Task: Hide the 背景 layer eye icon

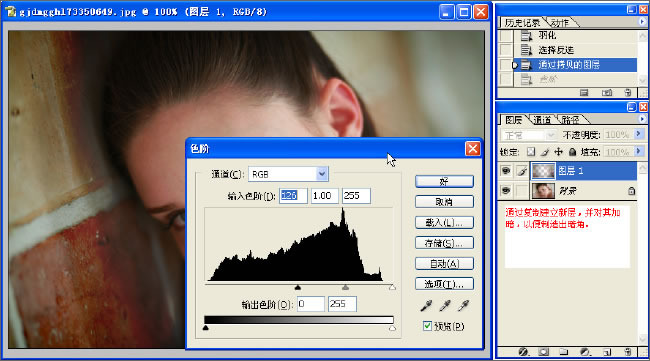Action: point(506,190)
